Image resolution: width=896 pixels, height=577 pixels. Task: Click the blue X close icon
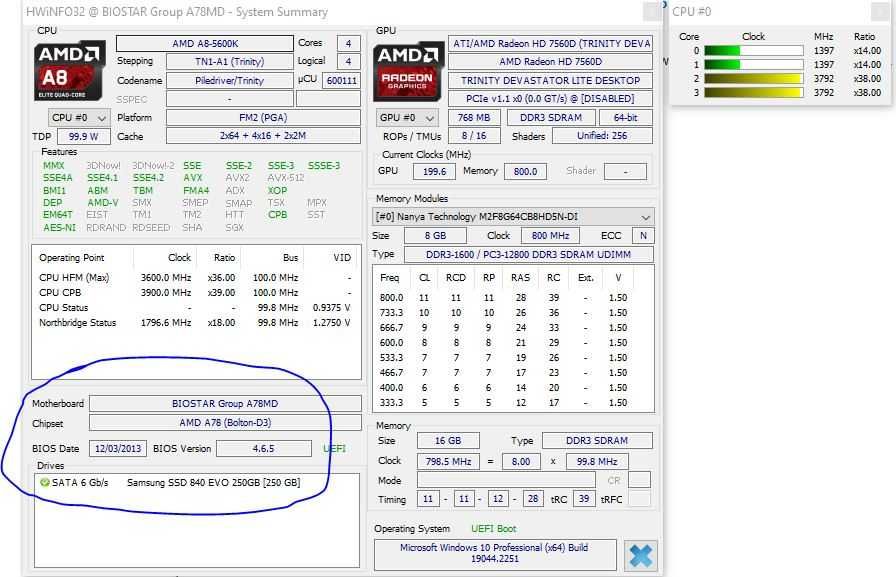click(641, 555)
